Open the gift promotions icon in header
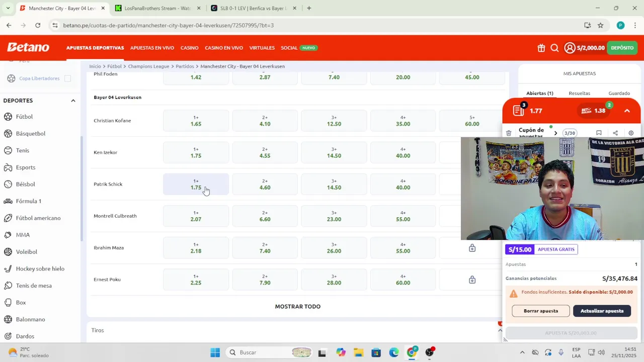The image size is (644, 362). [x=541, y=48]
